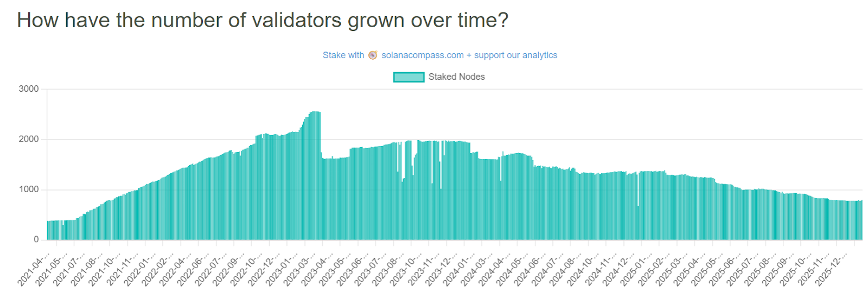Click the 2000 y-axis gridline label

(29, 139)
